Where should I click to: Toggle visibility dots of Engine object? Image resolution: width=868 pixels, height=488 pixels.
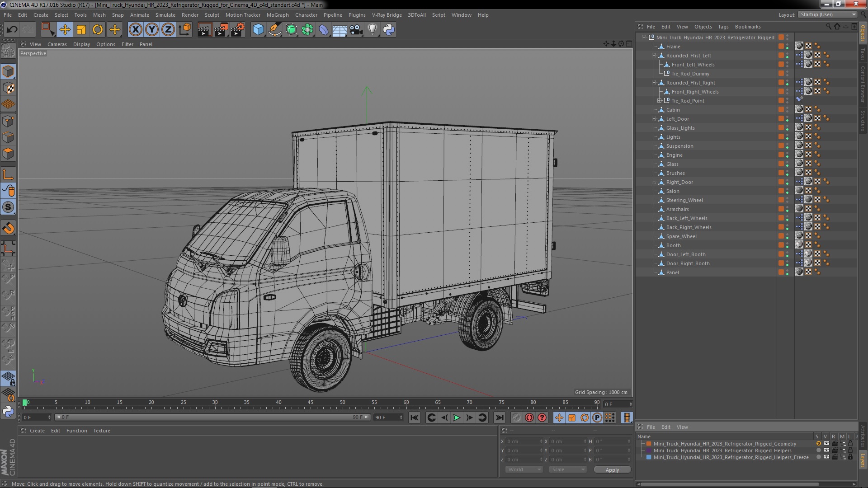pyautogui.click(x=787, y=155)
